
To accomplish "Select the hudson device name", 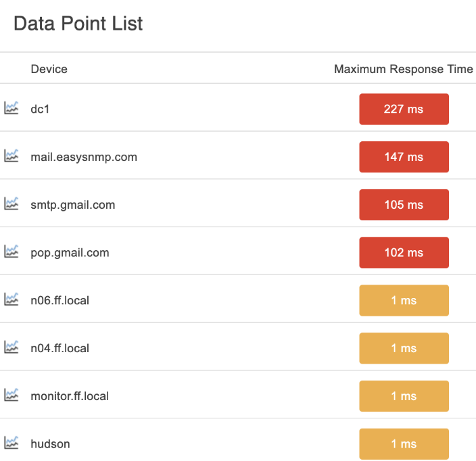I will pyautogui.click(x=51, y=444).
